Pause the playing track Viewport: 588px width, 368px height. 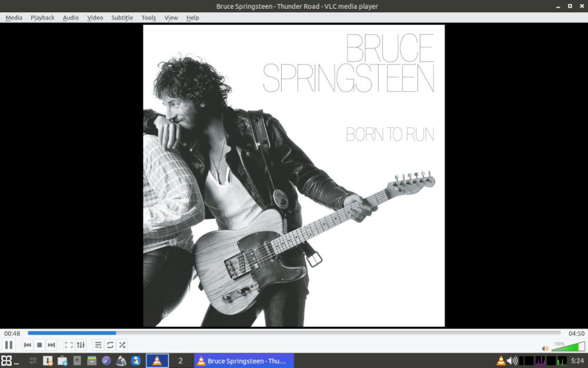[x=9, y=345]
